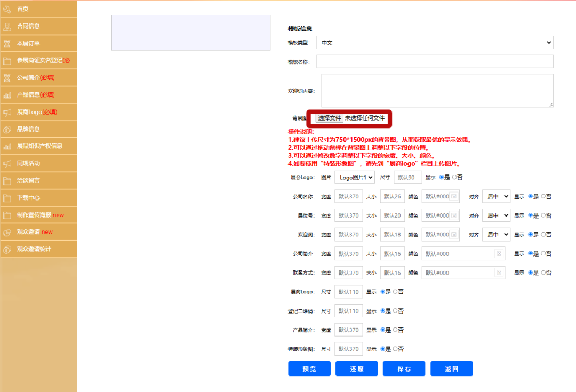
Task: Click the coin icon beside 观众邀请统计
Action: (x=7, y=250)
